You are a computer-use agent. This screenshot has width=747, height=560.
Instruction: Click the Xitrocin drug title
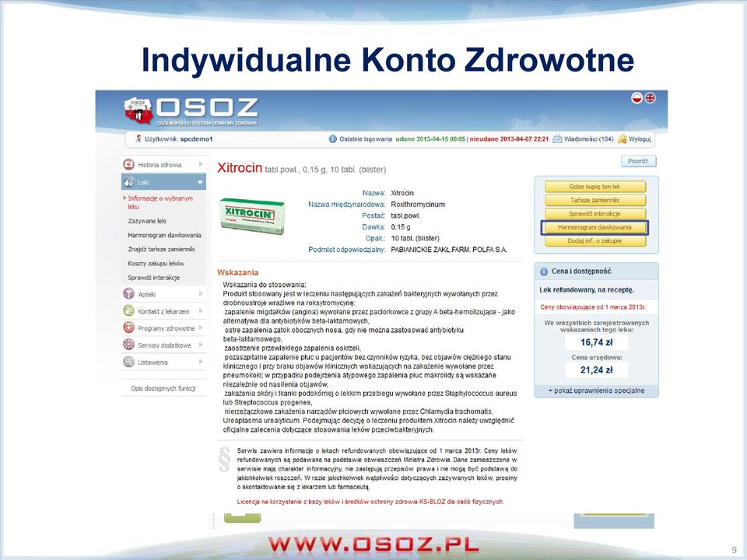point(239,168)
